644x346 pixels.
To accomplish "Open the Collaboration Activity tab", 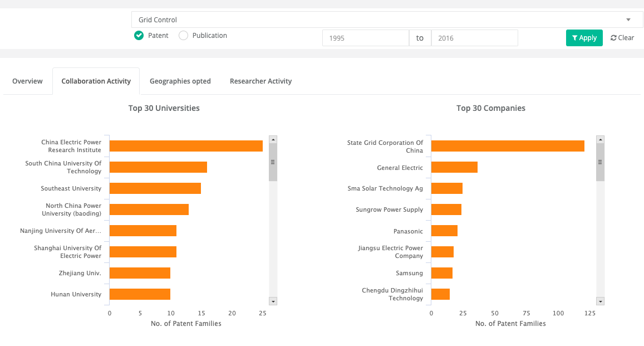I will [x=96, y=81].
